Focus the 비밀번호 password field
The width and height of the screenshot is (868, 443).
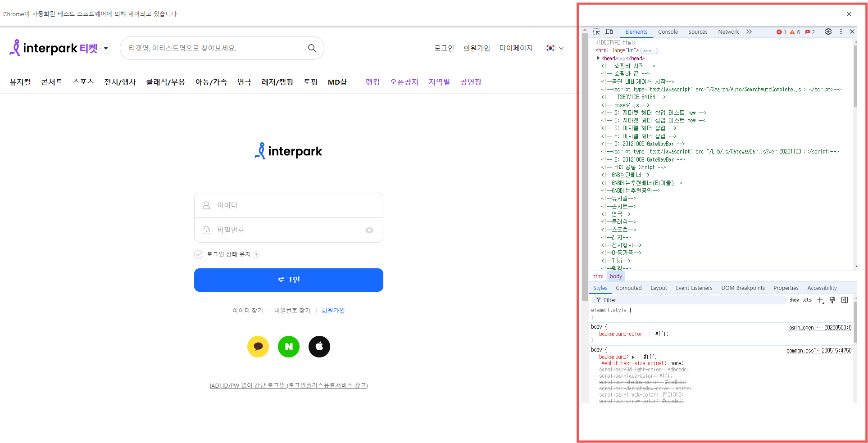289,230
